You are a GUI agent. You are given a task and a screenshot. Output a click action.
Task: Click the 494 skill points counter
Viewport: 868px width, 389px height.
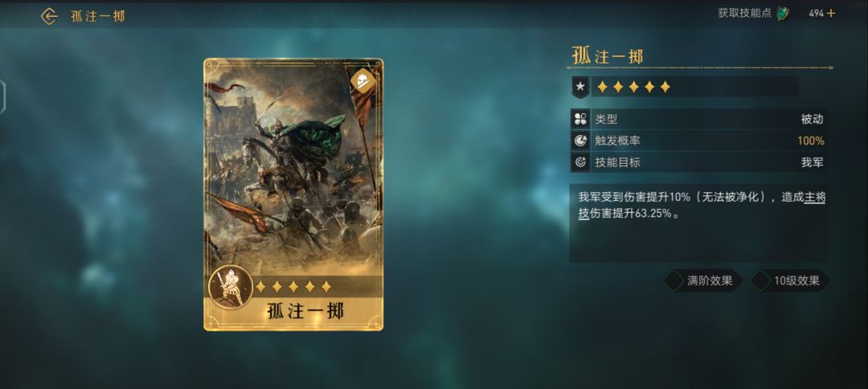pyautogui.click(x=816, y=14)
